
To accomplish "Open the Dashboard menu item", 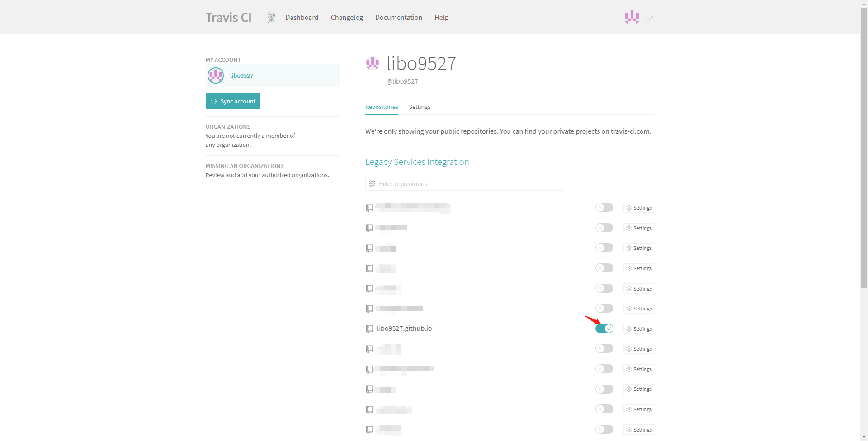I will [x=302, y=18].
